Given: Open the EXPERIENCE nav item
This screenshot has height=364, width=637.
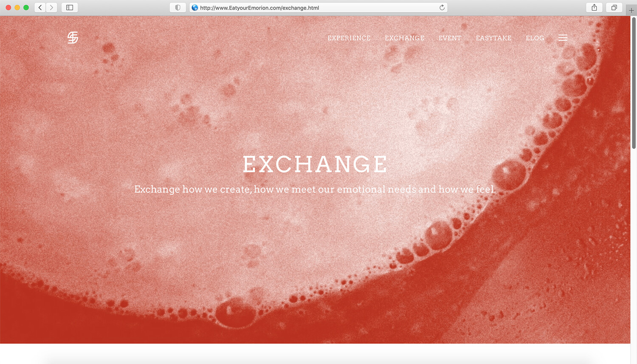Looking at the screenshot, I should coord(349,38).
